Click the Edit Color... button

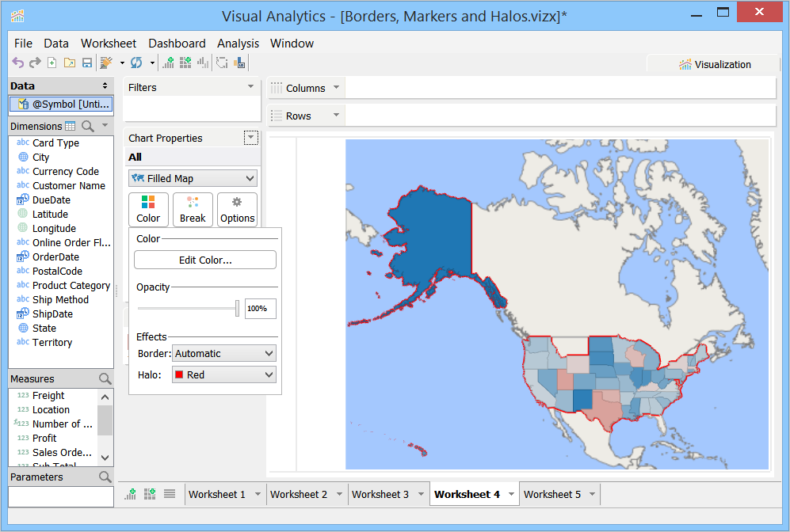(x=205, y=260)
